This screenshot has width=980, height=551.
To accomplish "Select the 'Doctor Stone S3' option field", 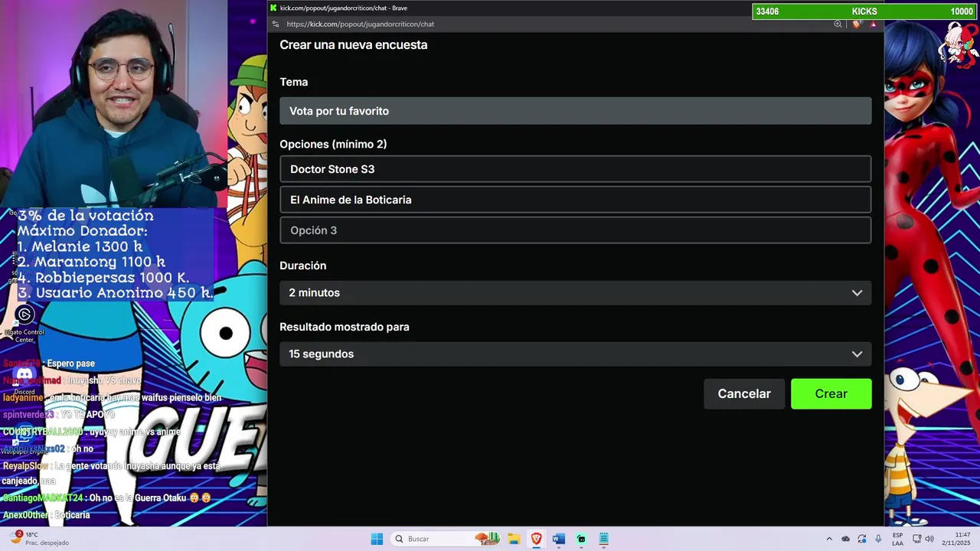I will pyautogui.click(x=575, y=169).
